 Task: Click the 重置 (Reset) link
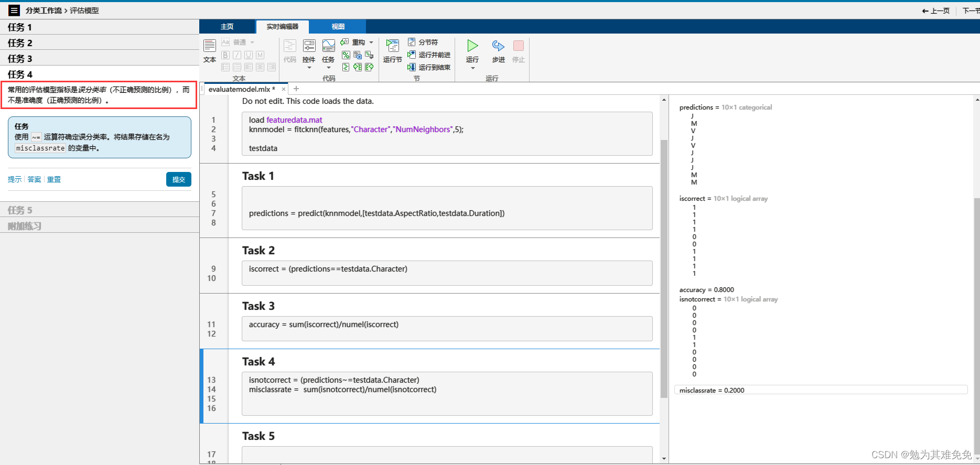click(54, 179)
